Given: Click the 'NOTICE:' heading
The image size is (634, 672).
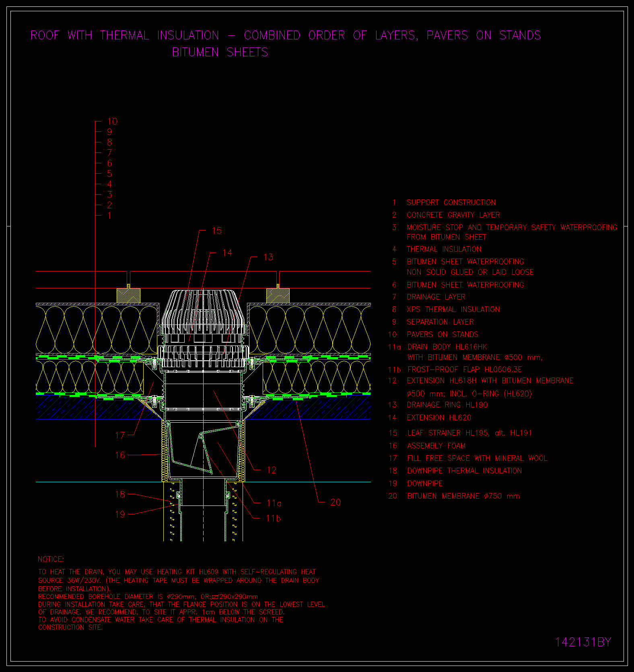Looking at the screenshot, I should [51, 559].
